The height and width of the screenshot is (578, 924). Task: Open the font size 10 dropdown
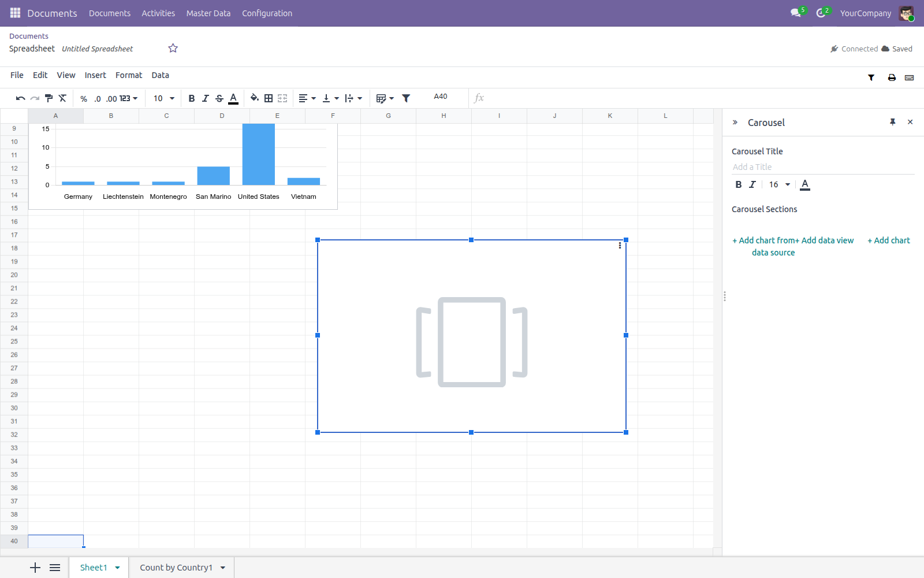(164, 98)
